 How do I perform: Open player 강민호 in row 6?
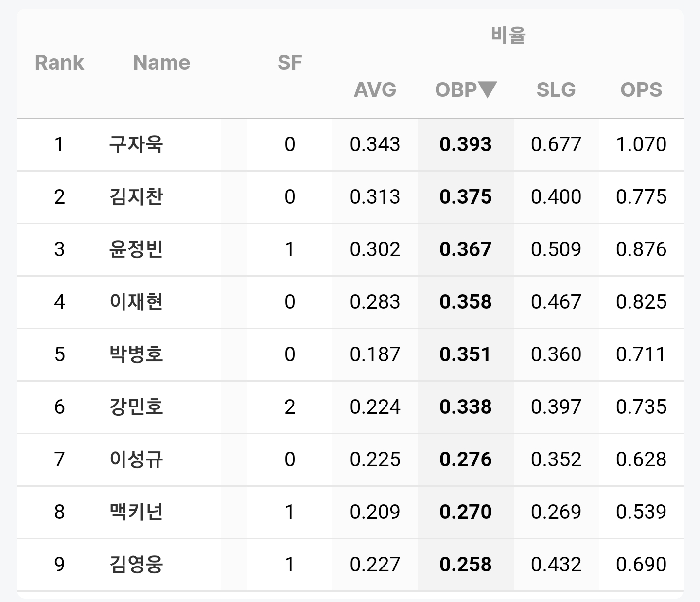click(x=136, y=407)
